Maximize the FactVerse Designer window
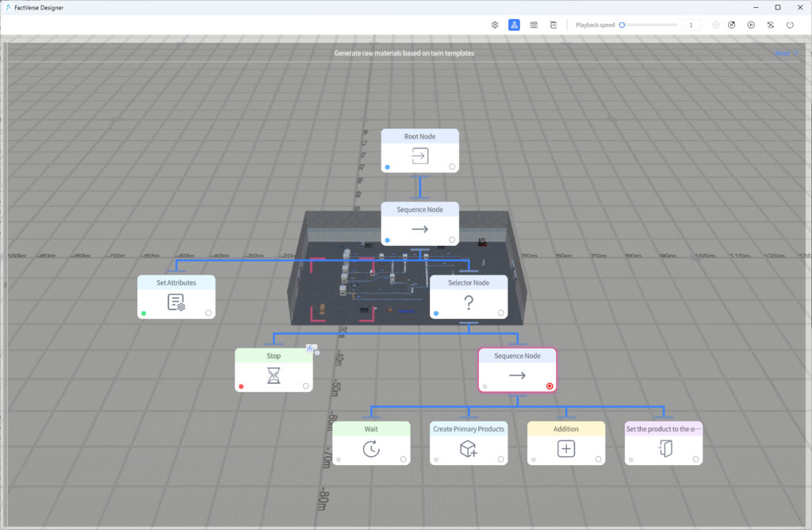812x530 pixels. coord(777,7)
